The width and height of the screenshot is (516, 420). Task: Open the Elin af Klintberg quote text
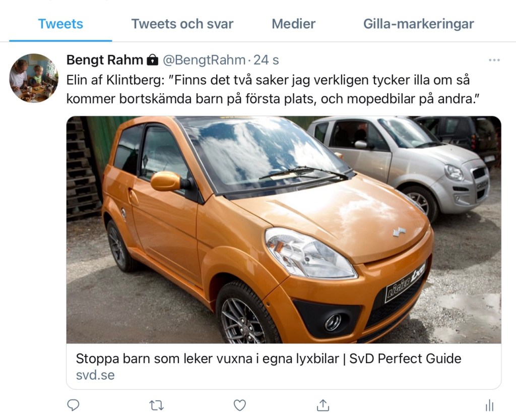(272, 89)
